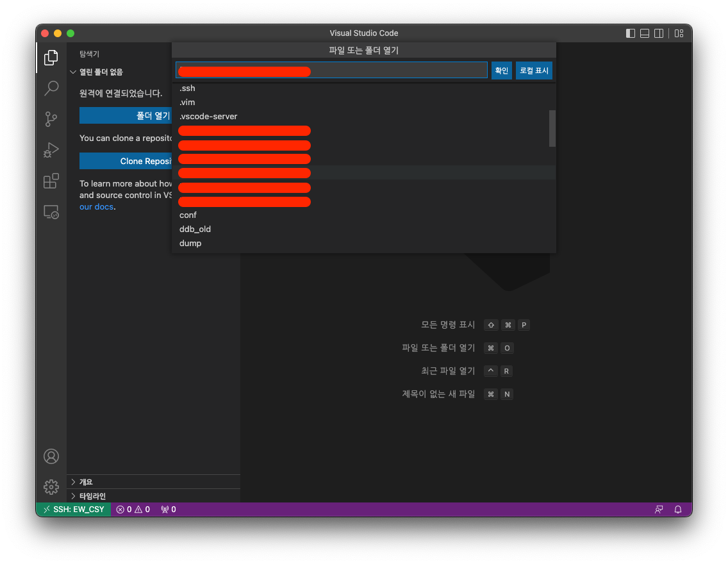
Task: Toggle the secondary side bar layout icon
Action: (x=659, y=33)
